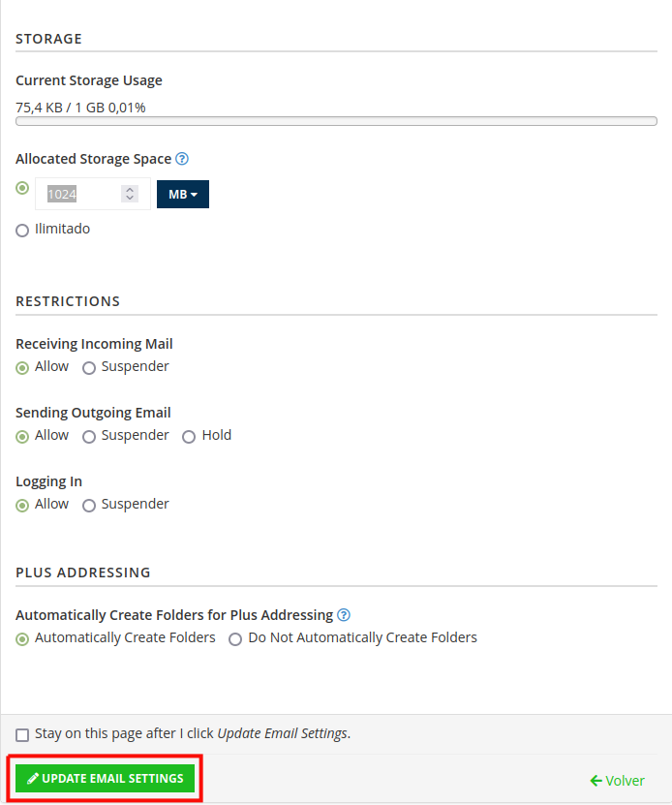This screenshot has width=672, height=805.
Task: Choose Automatically Create Folders option
Action: point(22,639)
